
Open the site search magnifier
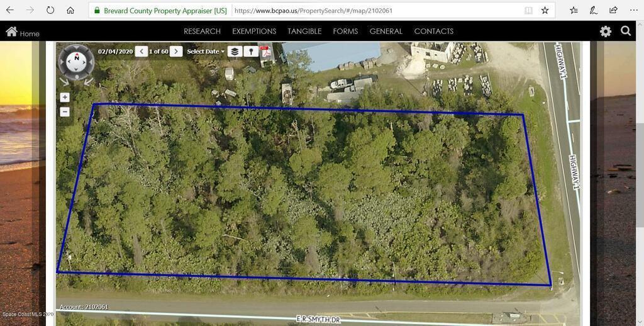tap(626, 31)
